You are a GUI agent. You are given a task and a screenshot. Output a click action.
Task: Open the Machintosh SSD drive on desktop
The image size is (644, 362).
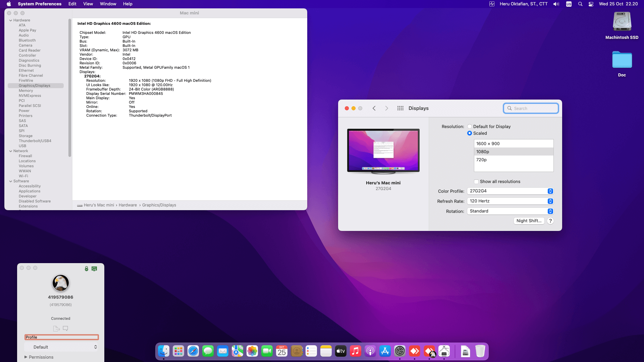tap(622, 26)
